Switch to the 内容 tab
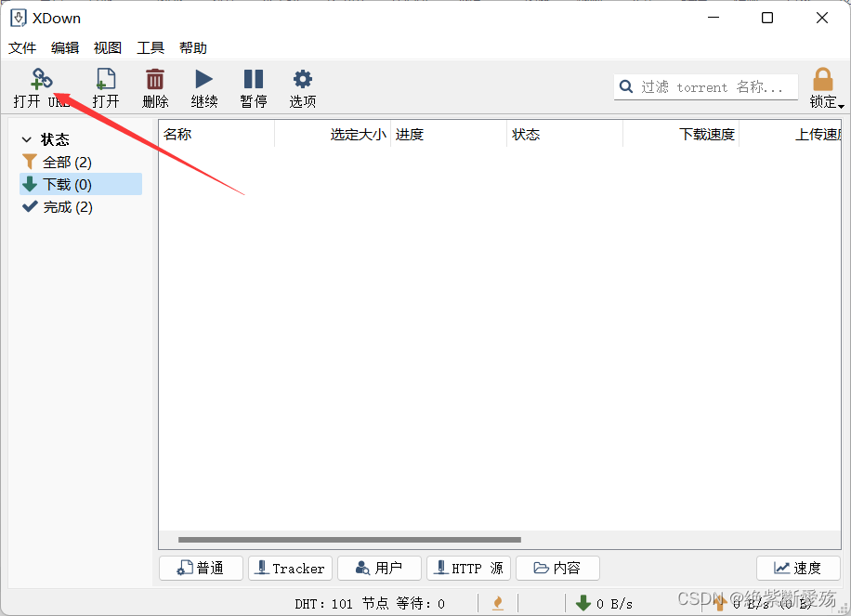The image size is (851, 616). click(x=558, y=569)
